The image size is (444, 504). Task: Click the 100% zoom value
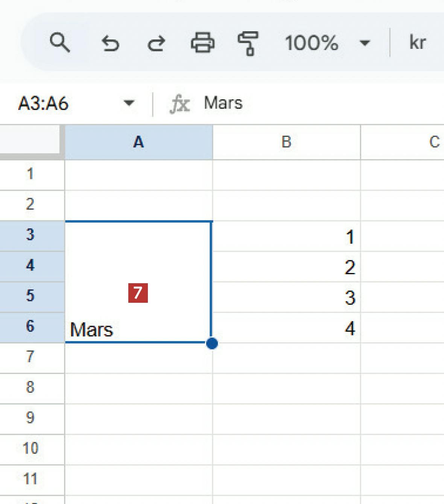pos(312,43)
